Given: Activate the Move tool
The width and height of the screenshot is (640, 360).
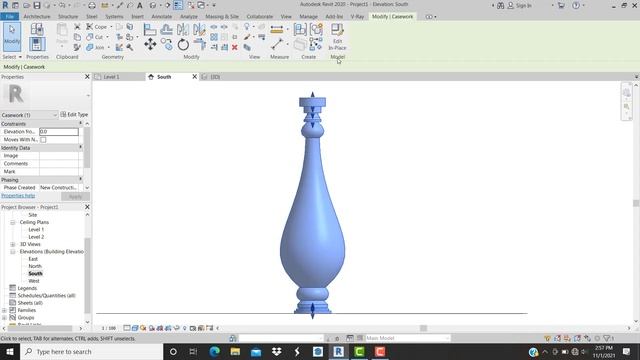Looking at the screenshot, I should point(150,44).
